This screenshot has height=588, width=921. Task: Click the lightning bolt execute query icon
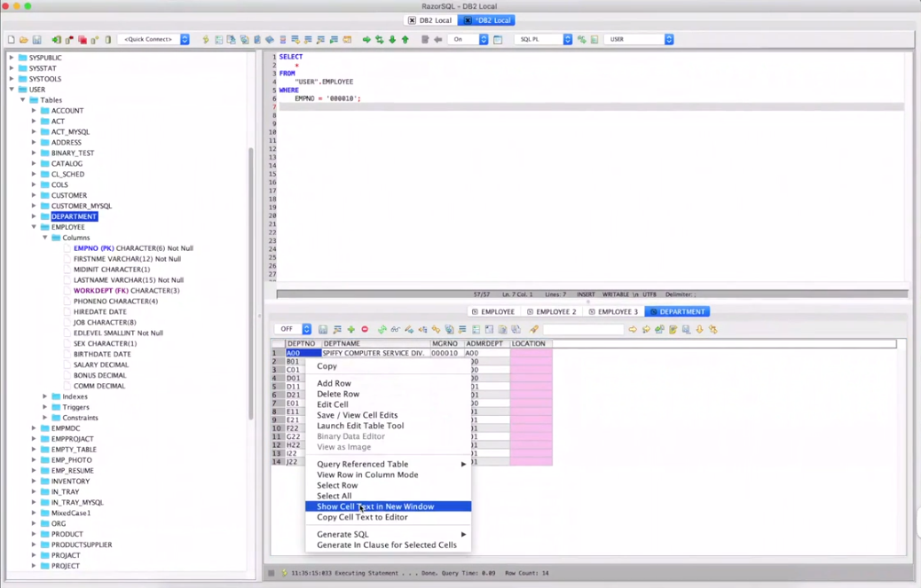[x=206, y=40]
